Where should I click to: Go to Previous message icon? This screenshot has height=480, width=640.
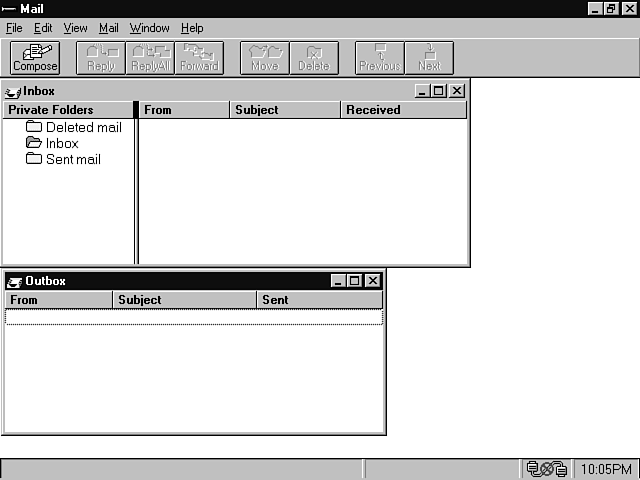point(380,58)
